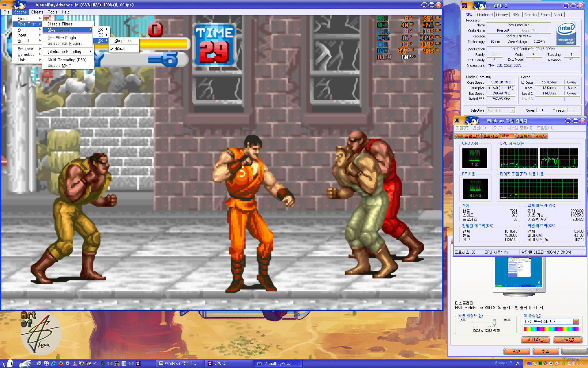Switch to Mainboard tab in CPU-Z
This screenshot has height=368, width=588.
[485, 15]
